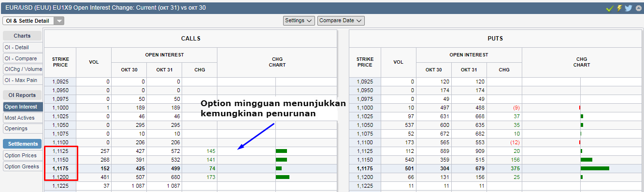Click calls change value 145
Screen dimensions: 644x192
tap(210, 151)
